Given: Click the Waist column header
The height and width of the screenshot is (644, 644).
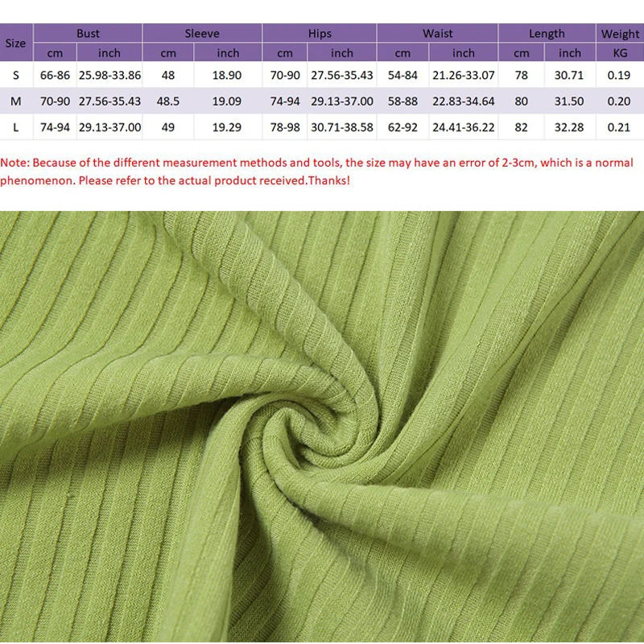Looking at the screenshot, I should click(x=437, y=33).
